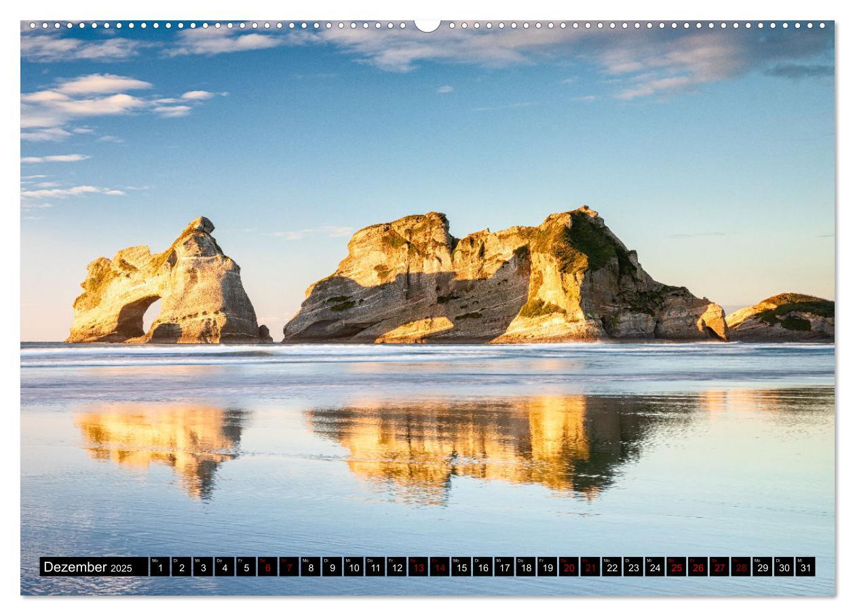Click the last day, 31

tap(805, 567)
